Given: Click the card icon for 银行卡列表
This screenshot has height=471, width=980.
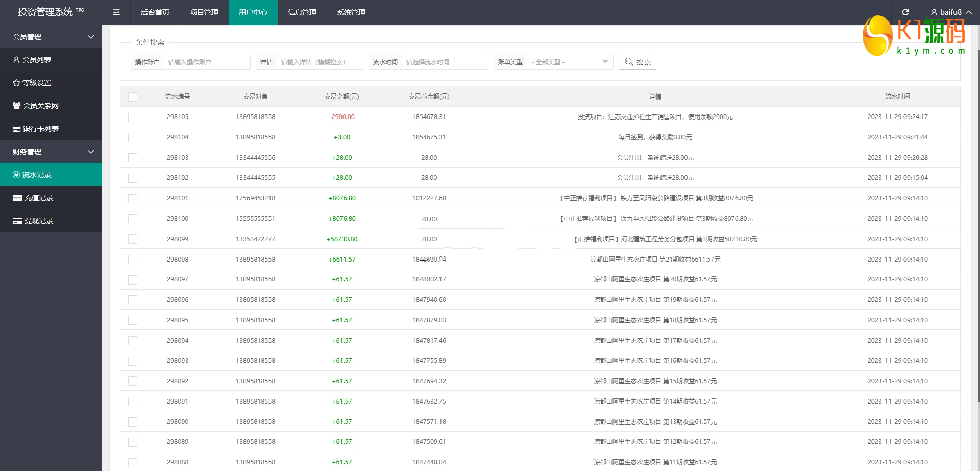Looking at the screenshot, I should coord(16,129).
